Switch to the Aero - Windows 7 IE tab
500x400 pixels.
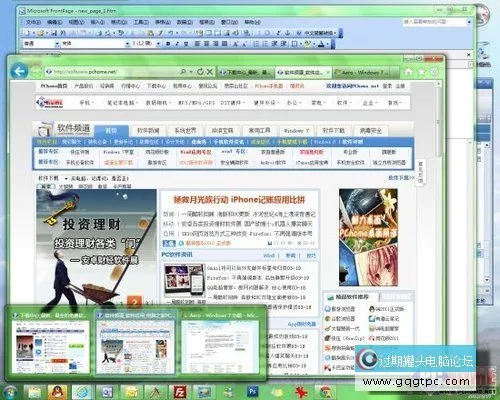tap(362, 72)
